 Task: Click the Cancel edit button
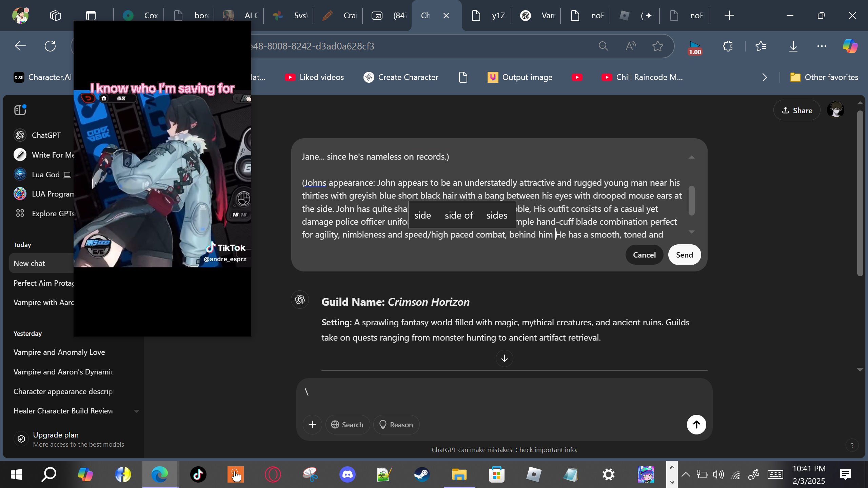point(644,255)
